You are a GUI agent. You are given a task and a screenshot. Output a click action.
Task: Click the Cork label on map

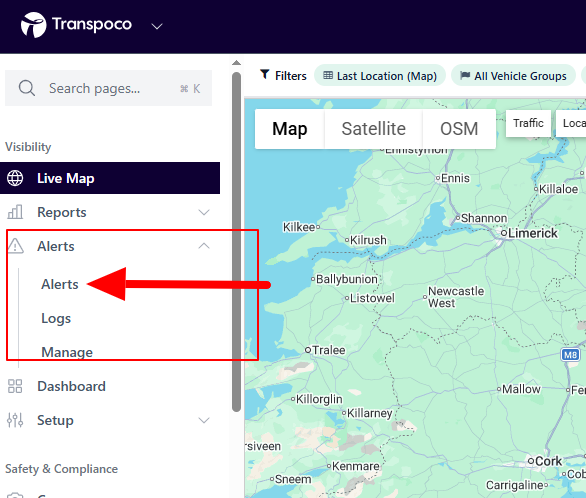click(x=548, y=461)
